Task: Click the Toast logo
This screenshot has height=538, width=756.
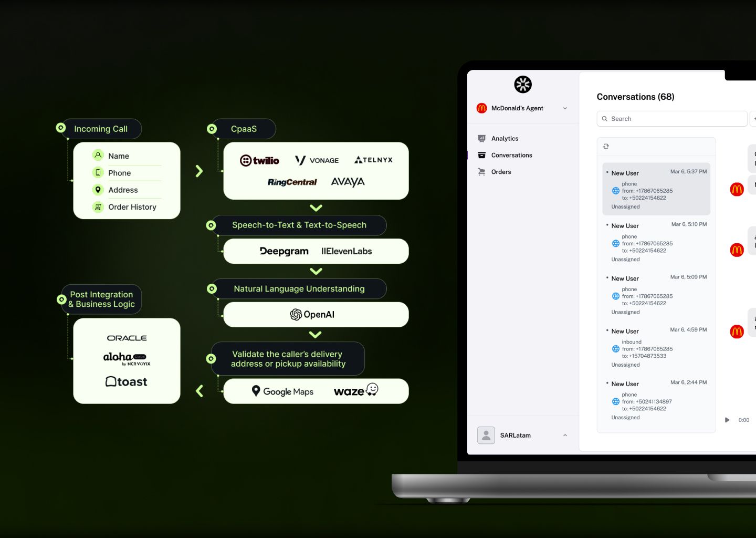Action: coord(127,381)
